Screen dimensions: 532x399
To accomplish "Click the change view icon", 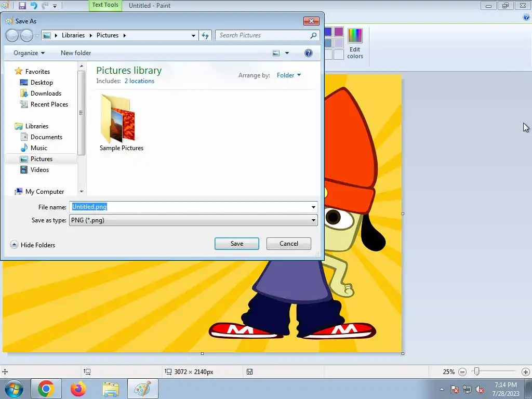I will [x=276, y=53].
